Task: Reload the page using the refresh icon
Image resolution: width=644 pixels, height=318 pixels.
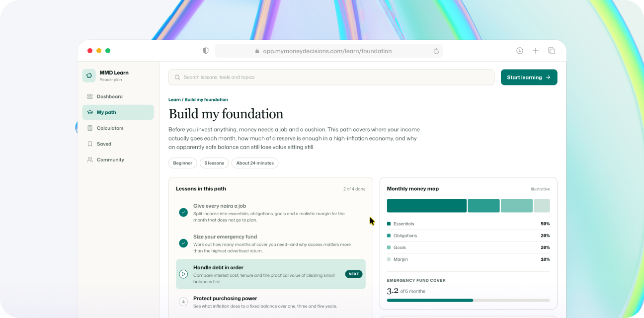Action: 436,51
